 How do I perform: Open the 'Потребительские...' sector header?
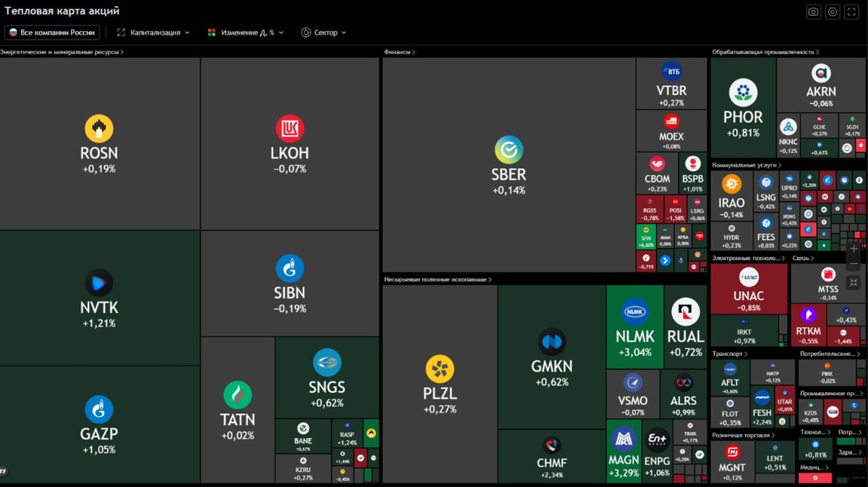point(830,354)
